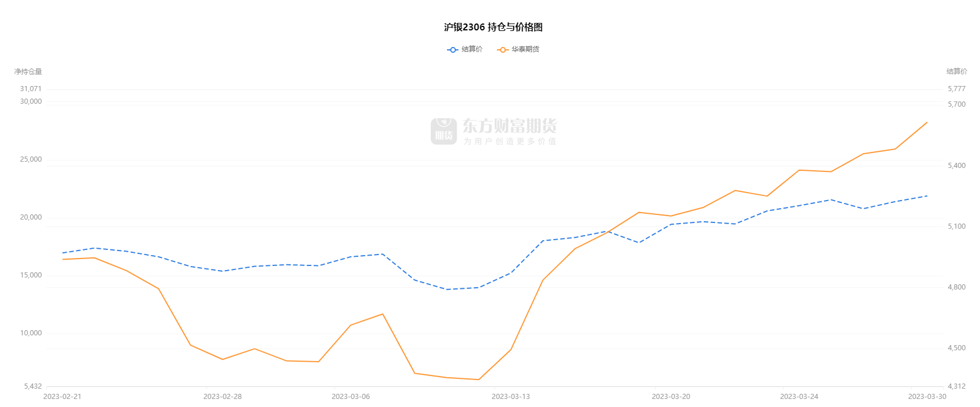Select the 2023-03-20 x-axis date label
The image size is (980, 407).
click(x=671, y=396)
